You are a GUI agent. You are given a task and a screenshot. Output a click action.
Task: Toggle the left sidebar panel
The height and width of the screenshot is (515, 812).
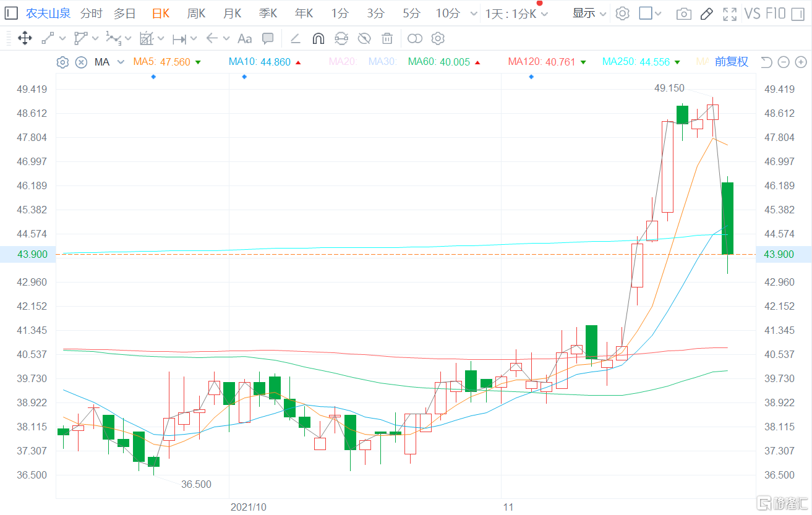tap(11, 13)
